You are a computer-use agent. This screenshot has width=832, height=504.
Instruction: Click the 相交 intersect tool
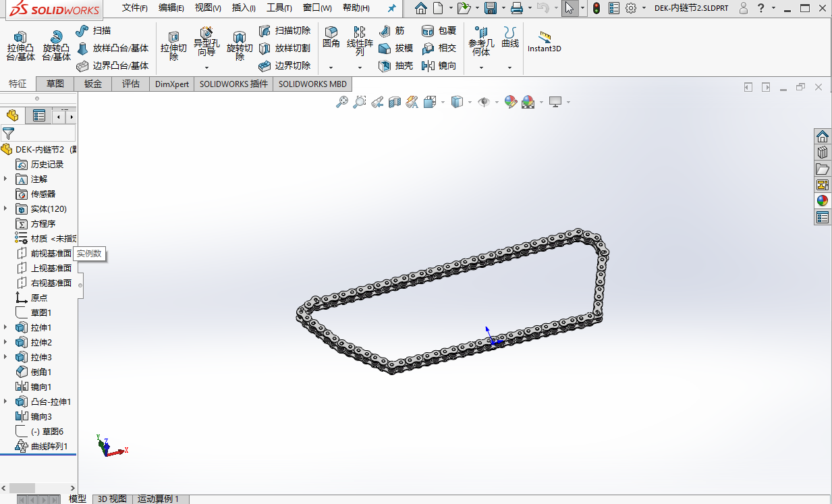tap(439, 49)
